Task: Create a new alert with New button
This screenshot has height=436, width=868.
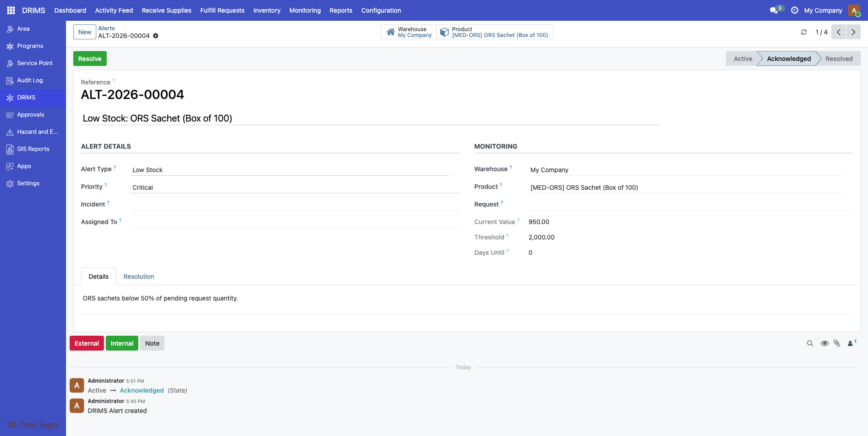Action: pyautogui.click(x=85, y=32)
